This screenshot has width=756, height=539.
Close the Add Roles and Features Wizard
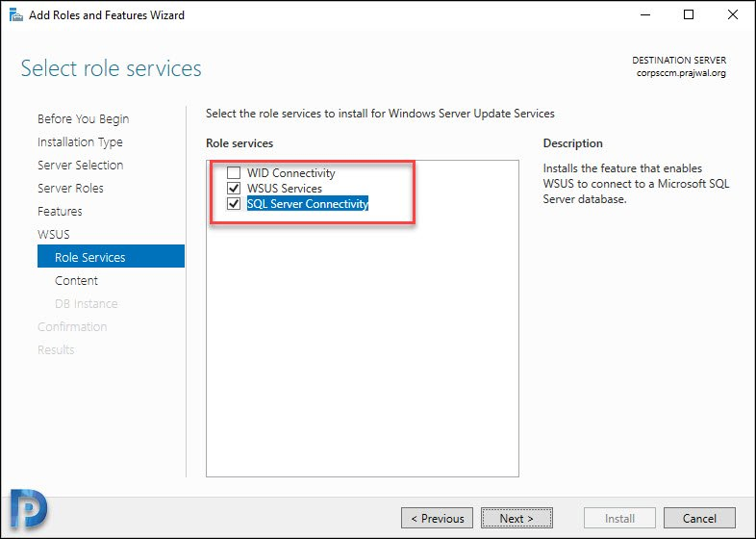(732, 15)
